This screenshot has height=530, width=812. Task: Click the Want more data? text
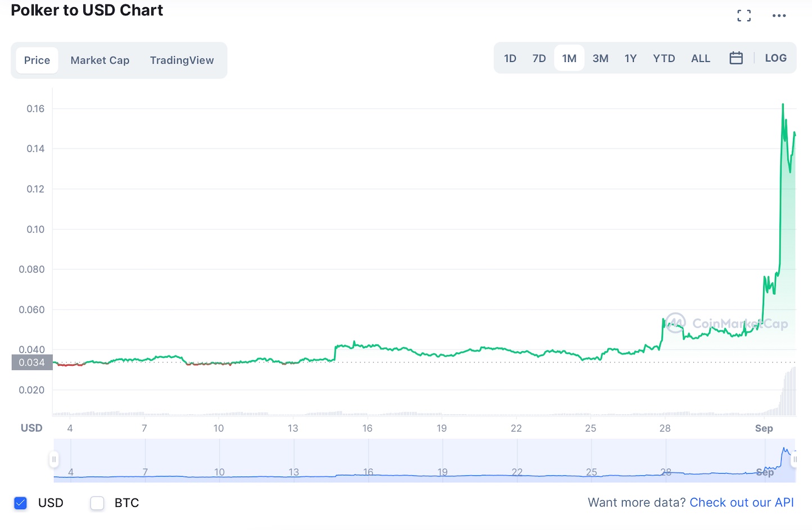click(x=637, y=502)
